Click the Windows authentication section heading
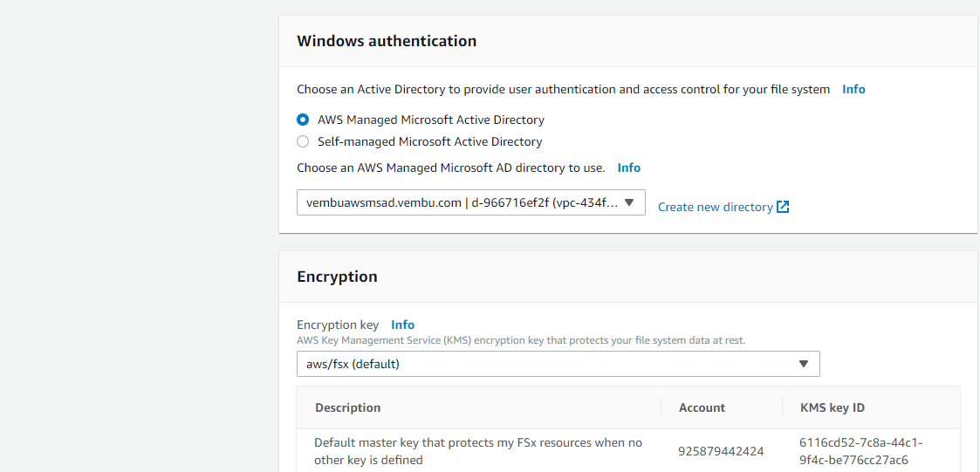The image size is (980, 472). (x=387, y=41)
